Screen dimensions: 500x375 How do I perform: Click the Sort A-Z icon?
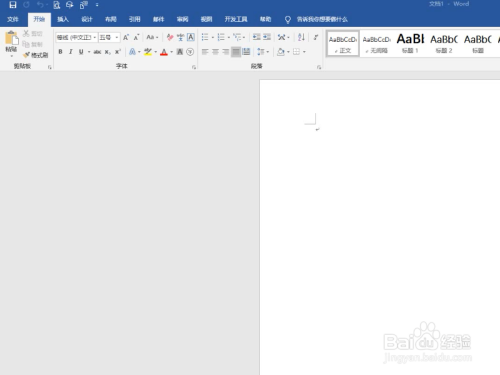click(x=301, y=37)
